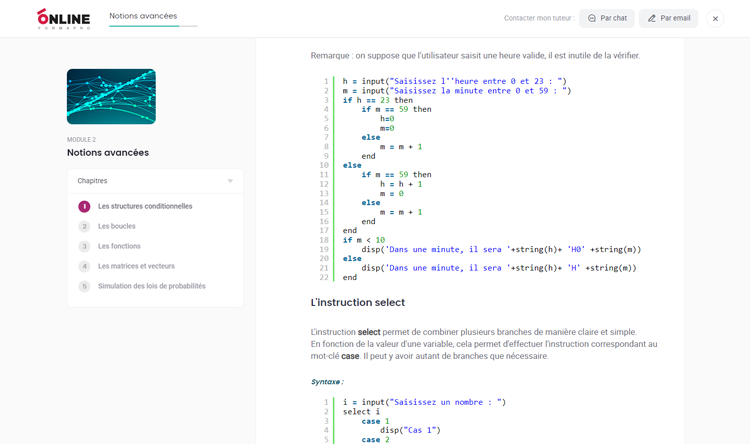Click the 'Contacter mon tuteur' label
This screenshot has height=444, width=750.
click(539, 18)
